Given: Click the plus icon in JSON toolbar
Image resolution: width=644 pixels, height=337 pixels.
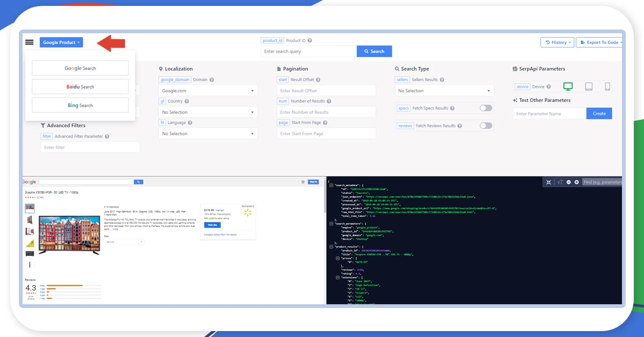Looking at the screenshot, I should [x=577, y=182].
